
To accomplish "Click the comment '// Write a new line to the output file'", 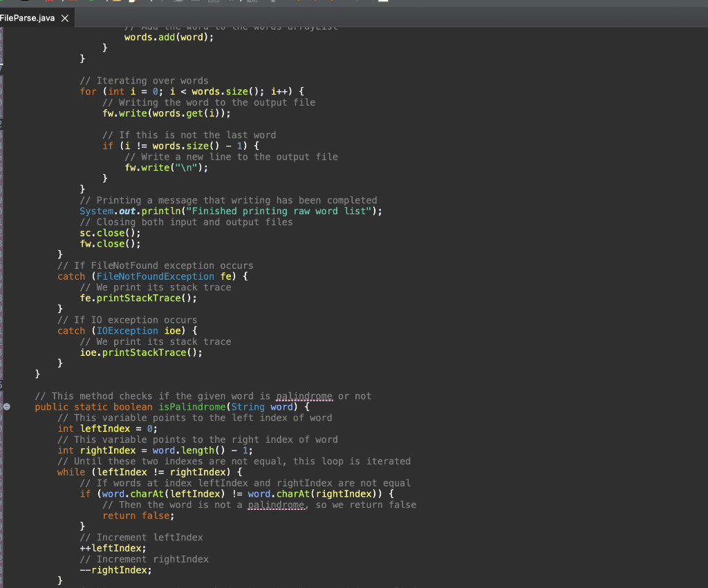I will [x=231, y=157].
